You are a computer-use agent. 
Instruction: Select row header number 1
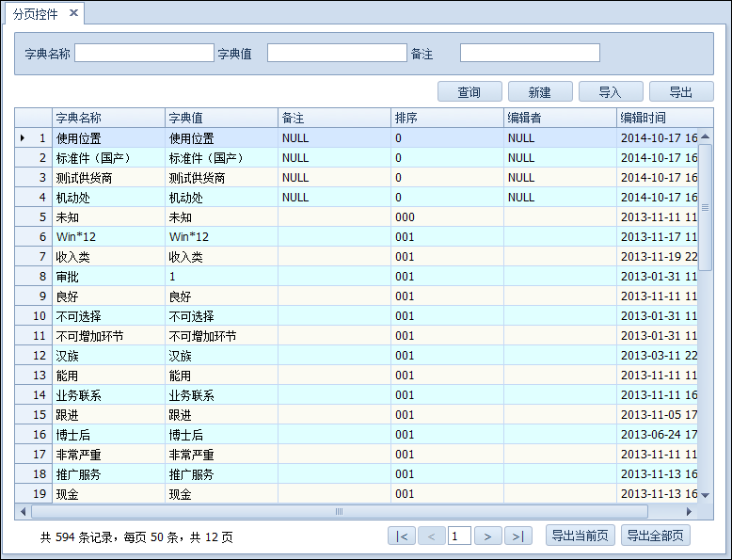[34, 137]
